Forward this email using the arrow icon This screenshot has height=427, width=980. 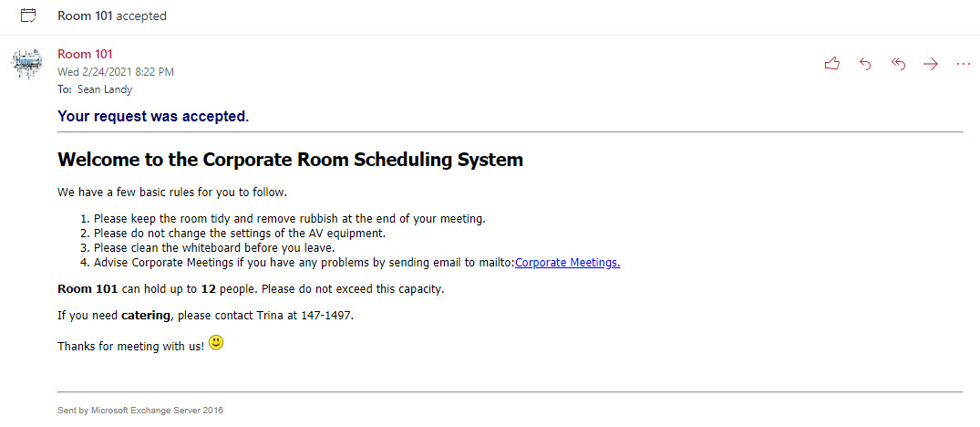coord(931,64)
